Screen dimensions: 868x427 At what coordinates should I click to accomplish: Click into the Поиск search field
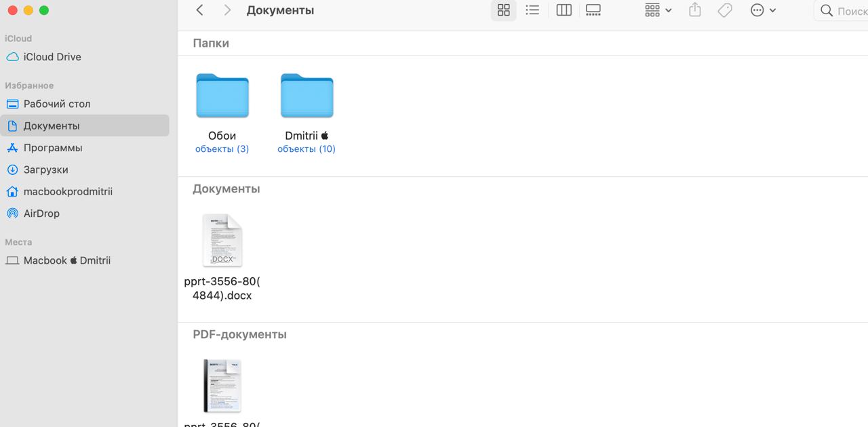(x=841, y=11)
